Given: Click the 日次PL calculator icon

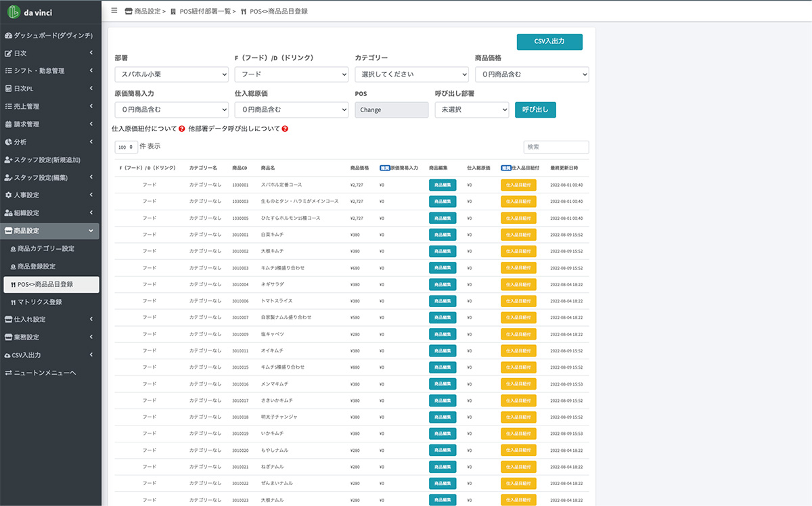Looking at the screenshot, I should click(x=8, y=89).
